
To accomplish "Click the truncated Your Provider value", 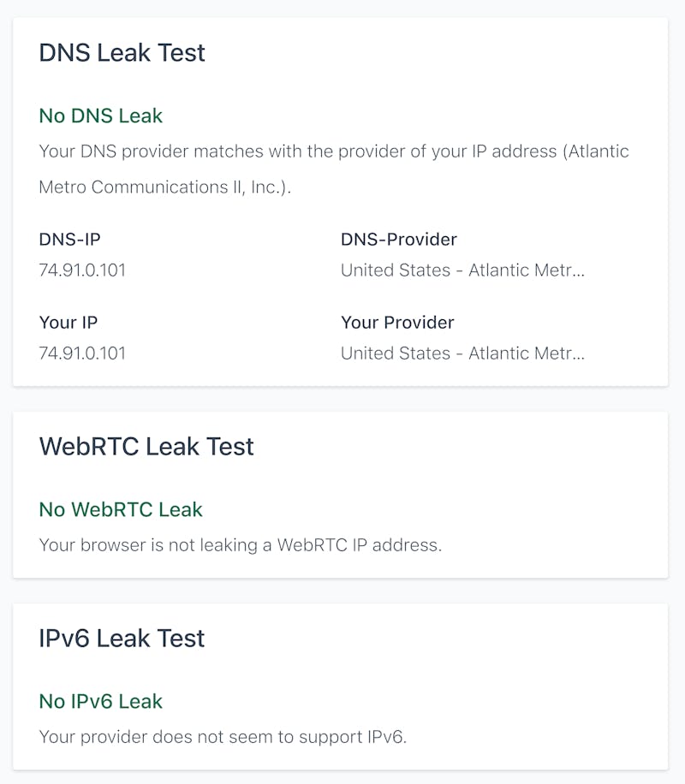I will [462, 353].
